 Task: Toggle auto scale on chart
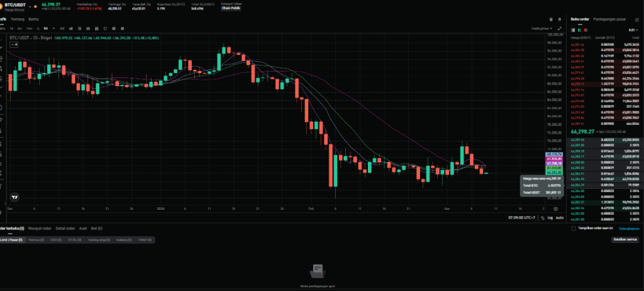click(x=558, y=217)
